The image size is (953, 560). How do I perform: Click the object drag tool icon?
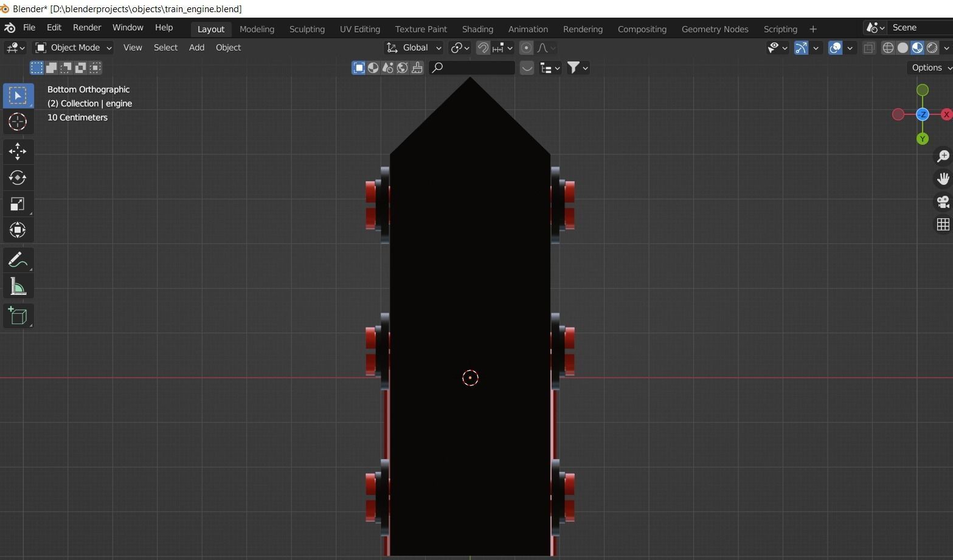359,67
